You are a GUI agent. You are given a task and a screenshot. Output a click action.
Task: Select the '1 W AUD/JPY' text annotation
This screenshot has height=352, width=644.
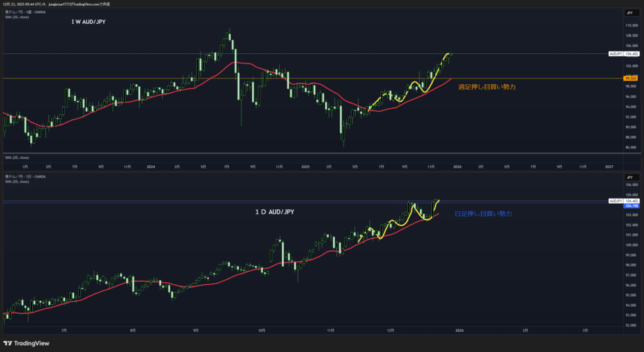tap(88, 22)
